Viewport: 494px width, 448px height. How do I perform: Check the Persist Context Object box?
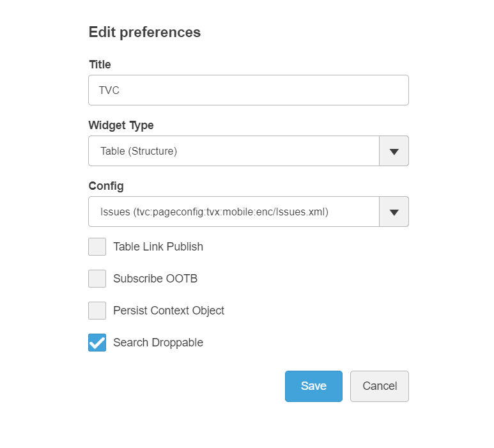tap(97, 311)
